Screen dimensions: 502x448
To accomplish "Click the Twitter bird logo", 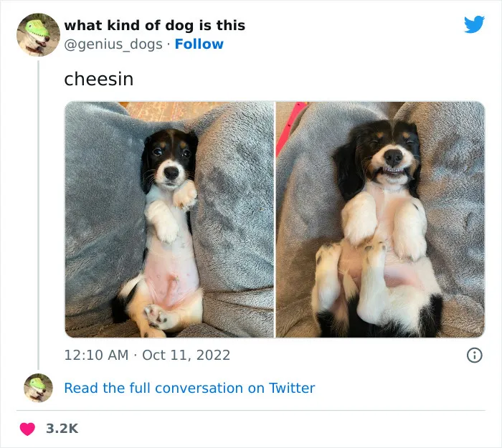I will coord(474,25).
